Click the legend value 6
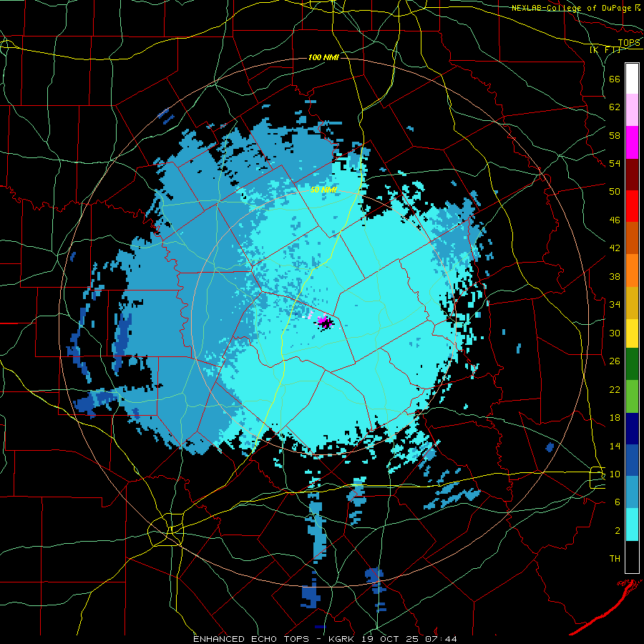This screenshot has width=644, height=644. tap(617, 502)
